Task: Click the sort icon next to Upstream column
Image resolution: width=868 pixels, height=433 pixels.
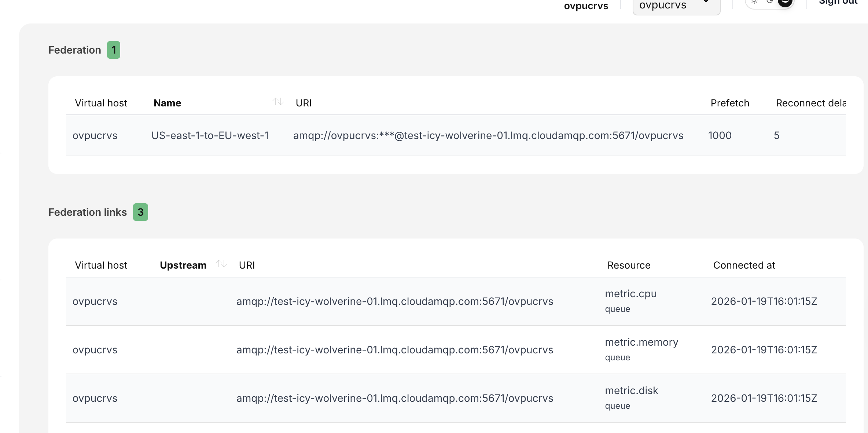Action: click(x=221, y=264)
